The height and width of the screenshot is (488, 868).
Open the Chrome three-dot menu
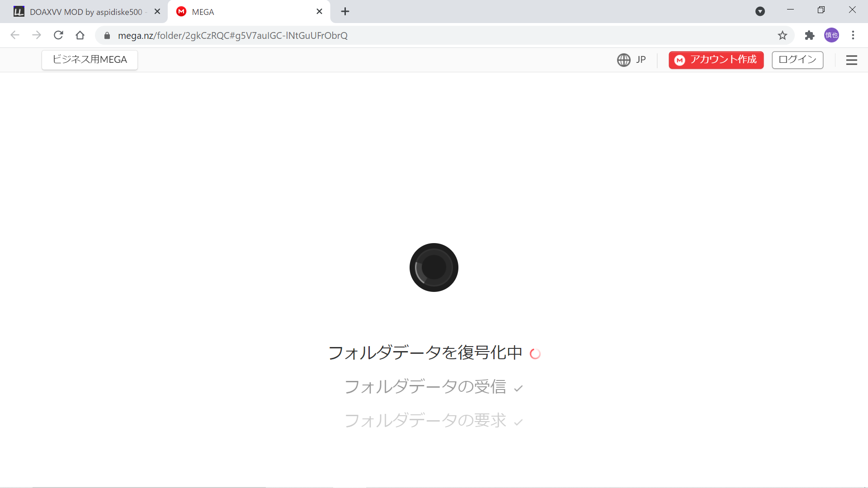(x=853, y=35)
